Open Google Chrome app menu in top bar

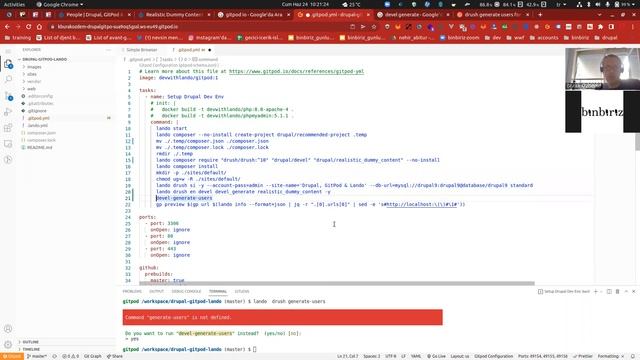[60, 4]
